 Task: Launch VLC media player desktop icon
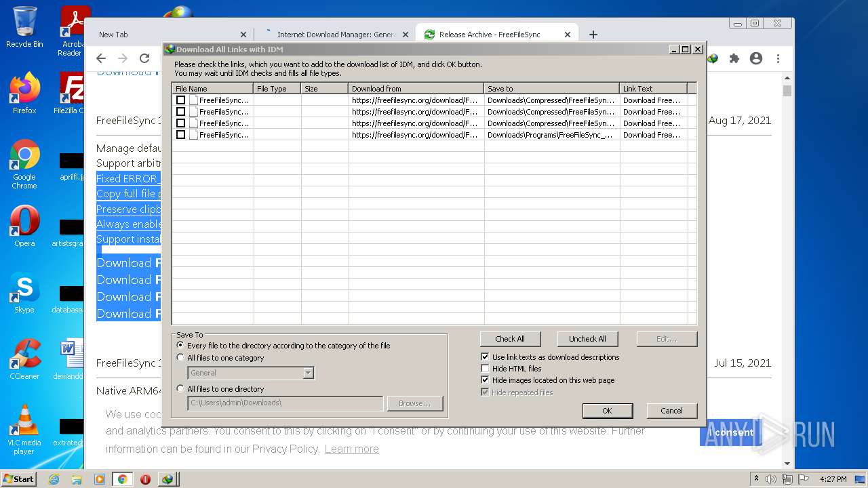24,430
